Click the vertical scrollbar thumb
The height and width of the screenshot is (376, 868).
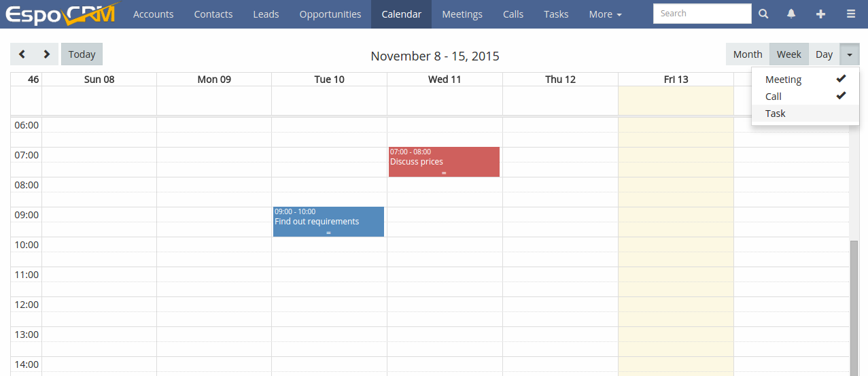854,308
